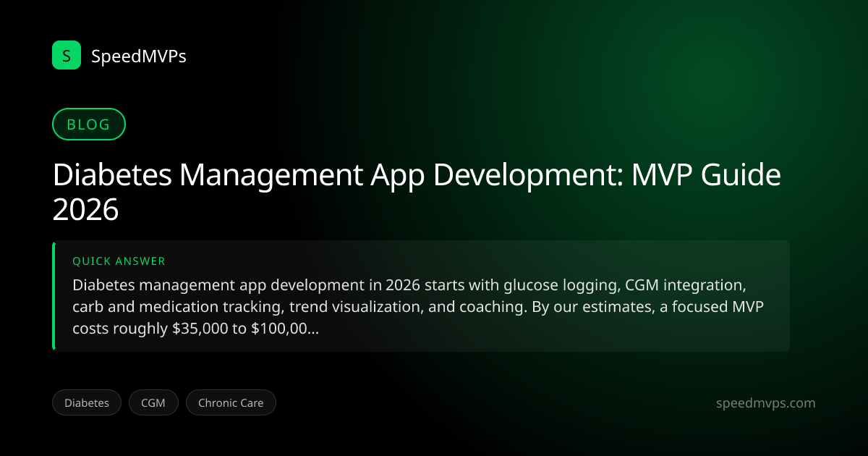Click the green S logo icon
868x456 pixels.
(67, 55)
